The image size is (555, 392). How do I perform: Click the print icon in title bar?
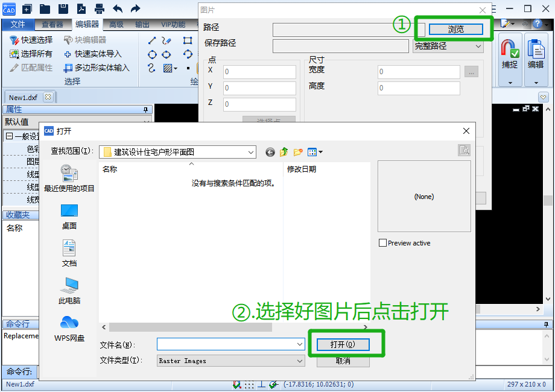tap(100, 9)
